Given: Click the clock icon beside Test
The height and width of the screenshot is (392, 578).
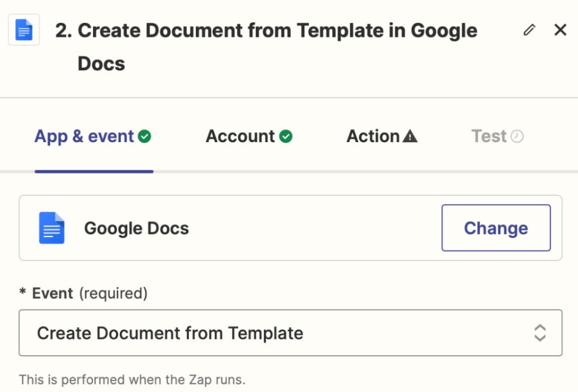Looking at the screenshot, I should [x=517, y=136].
